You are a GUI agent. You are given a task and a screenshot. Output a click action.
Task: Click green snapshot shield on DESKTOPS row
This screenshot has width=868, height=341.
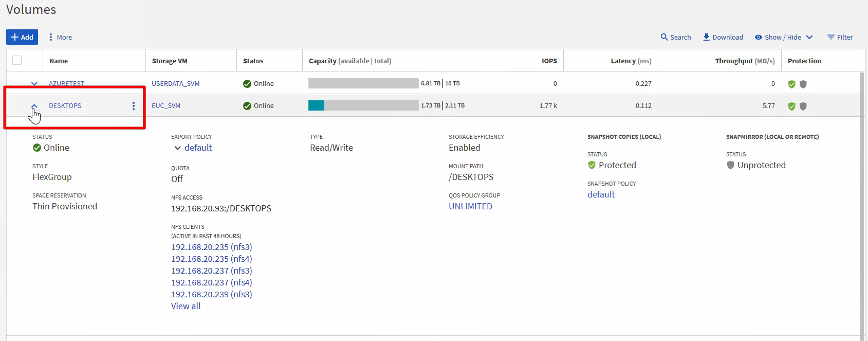(x=791, y=106)
